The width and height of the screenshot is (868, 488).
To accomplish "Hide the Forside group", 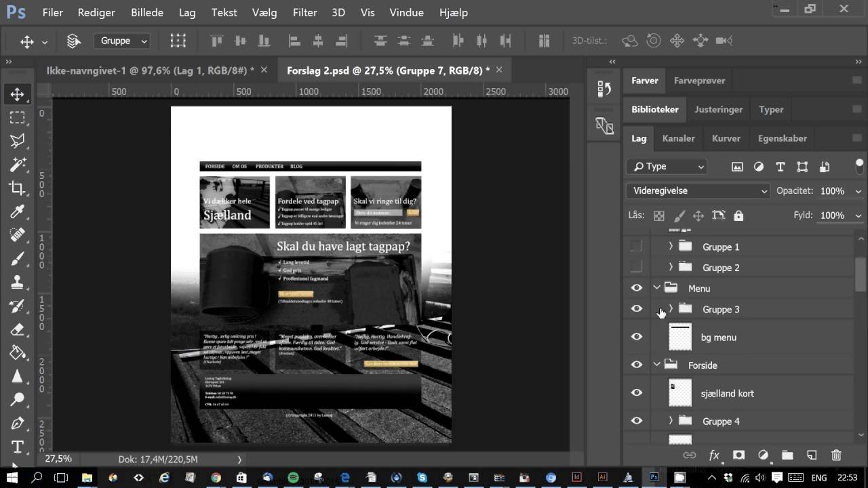I will [636, 365].
